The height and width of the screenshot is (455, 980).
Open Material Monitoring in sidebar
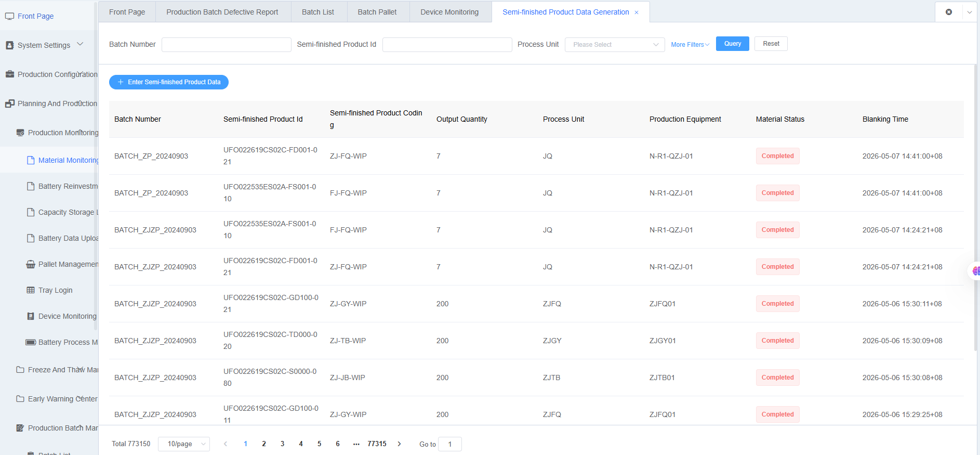pyautogui.click(x=69, y=160)
